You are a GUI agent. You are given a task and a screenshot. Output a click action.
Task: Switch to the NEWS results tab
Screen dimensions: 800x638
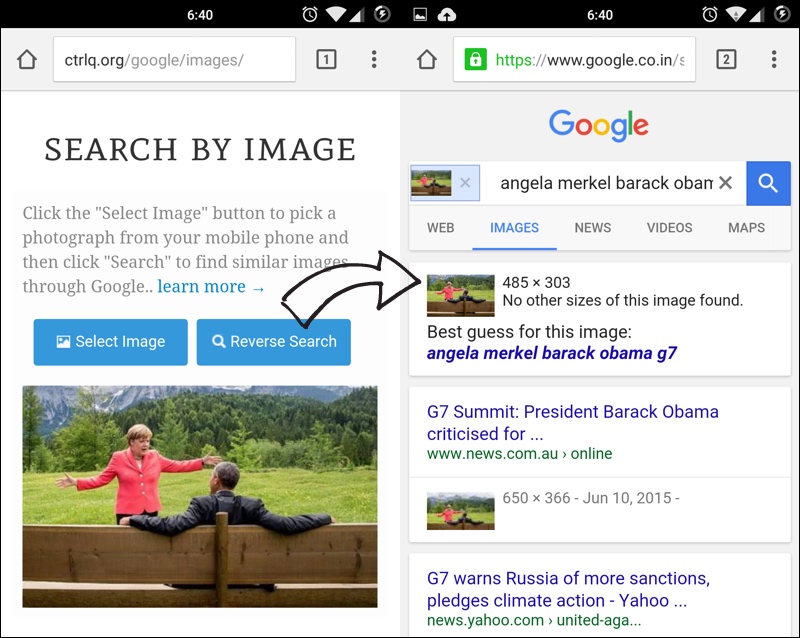(593, 228)
